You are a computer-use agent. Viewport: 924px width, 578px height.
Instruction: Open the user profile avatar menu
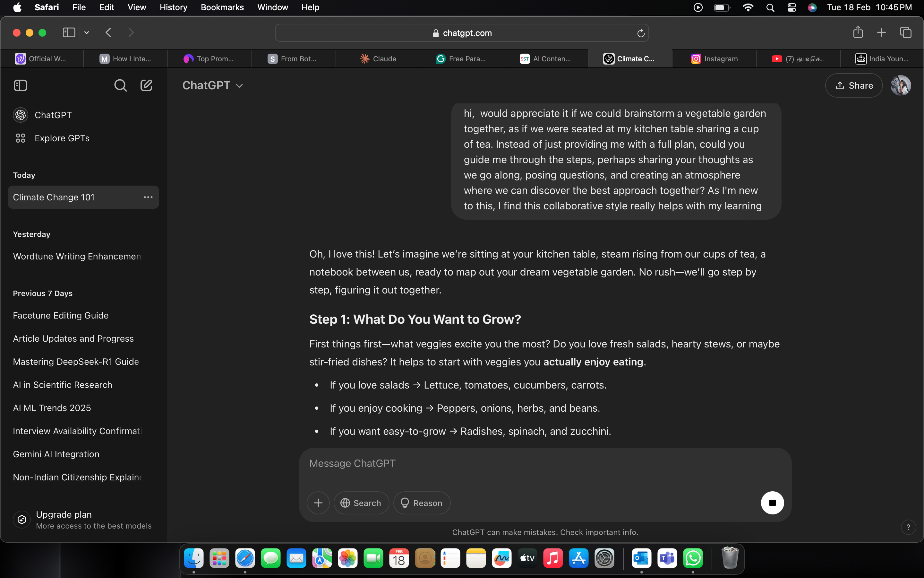pyautogui.click(x=901, y=85)
